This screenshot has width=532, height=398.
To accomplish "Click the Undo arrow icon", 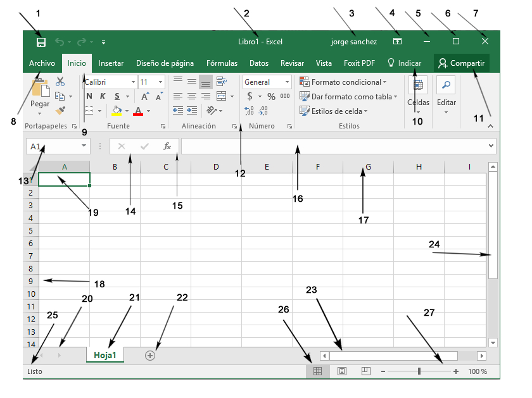I will click(58, 41).
